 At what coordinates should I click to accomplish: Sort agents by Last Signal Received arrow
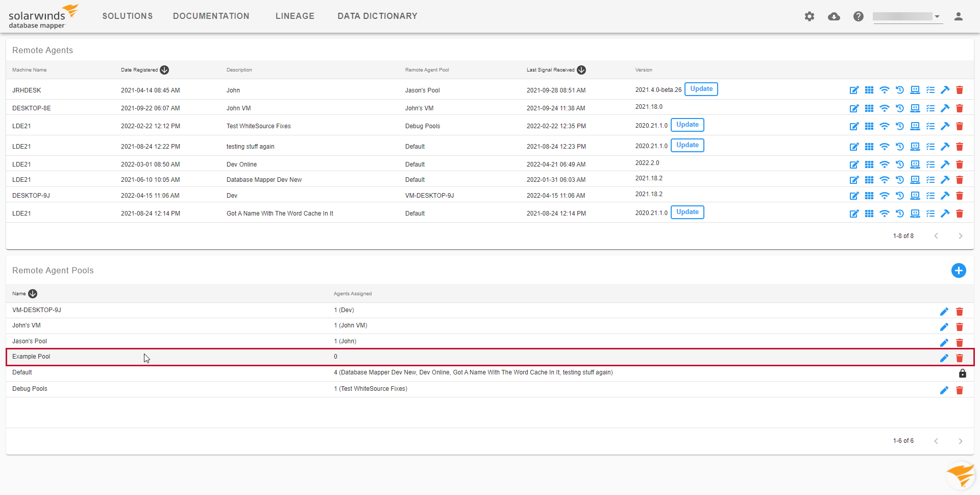pos(581,70)
